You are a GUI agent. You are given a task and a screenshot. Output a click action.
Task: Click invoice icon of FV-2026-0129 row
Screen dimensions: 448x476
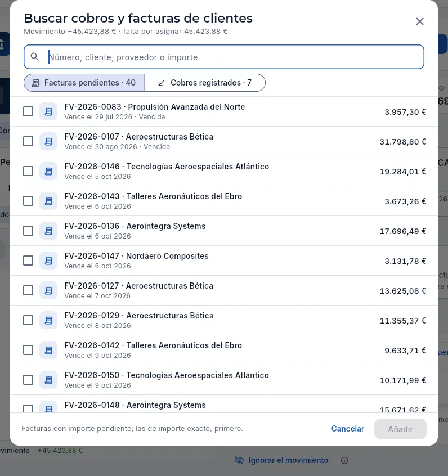pos(48,320)
